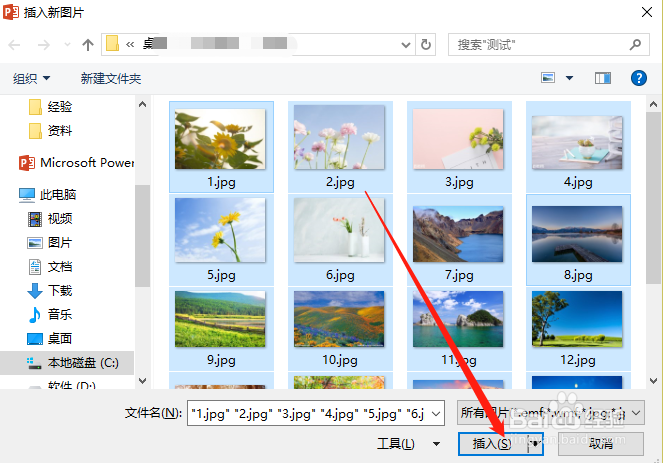Go back using the back arrow
663x463 pixels.
pos(14,44)
